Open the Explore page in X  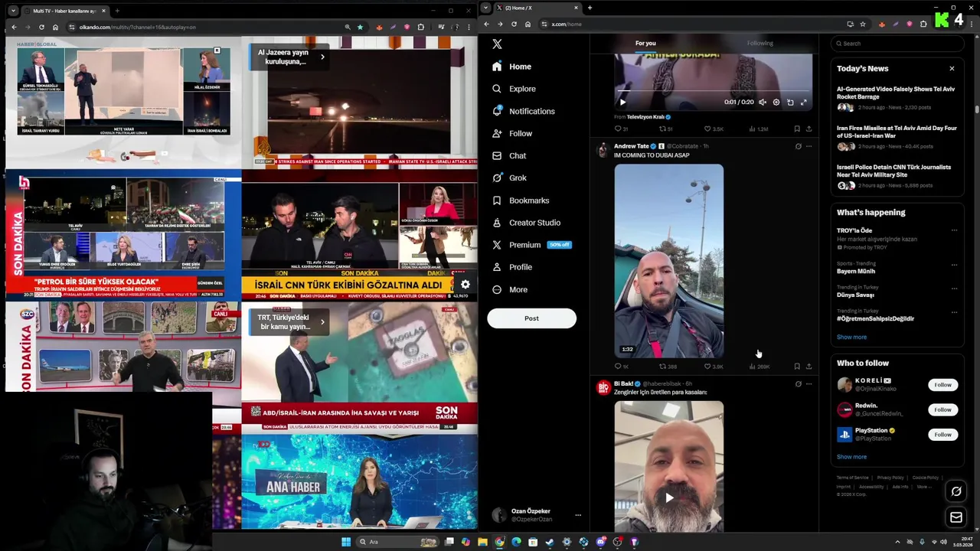(514, 89)
